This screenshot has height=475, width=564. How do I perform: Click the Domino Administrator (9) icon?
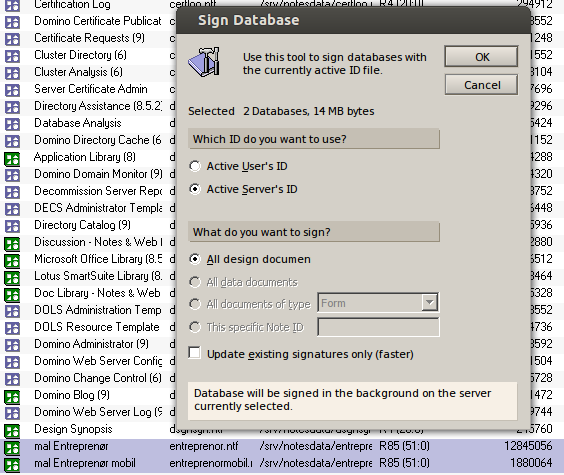(x=12, y=345)
